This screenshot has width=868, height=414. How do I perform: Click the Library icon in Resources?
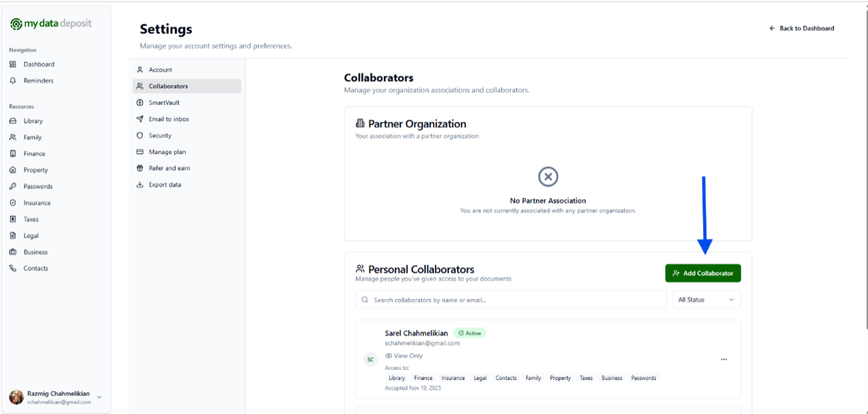[x=13, y=121]
